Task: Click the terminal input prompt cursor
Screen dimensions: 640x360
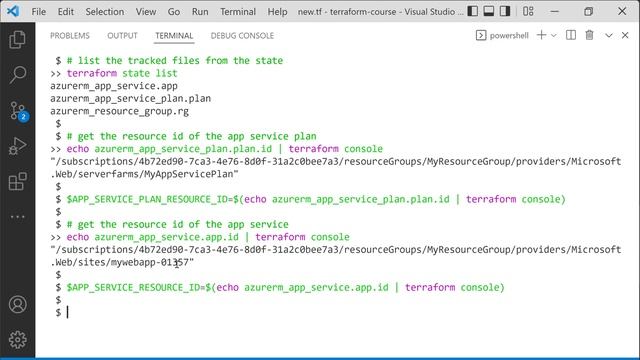Action: tap(67, 312)
